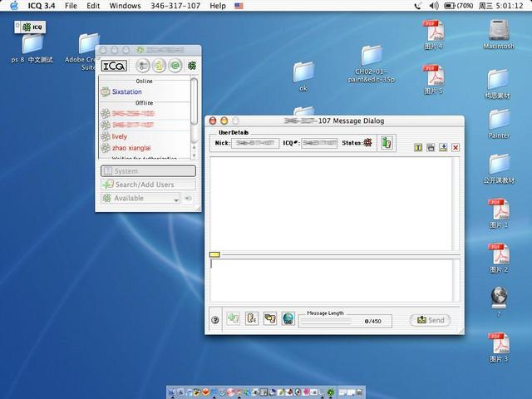The width and height of the screenshot is (532, 399).
Task: Click the print icon in message dialog
Action: 431,147
